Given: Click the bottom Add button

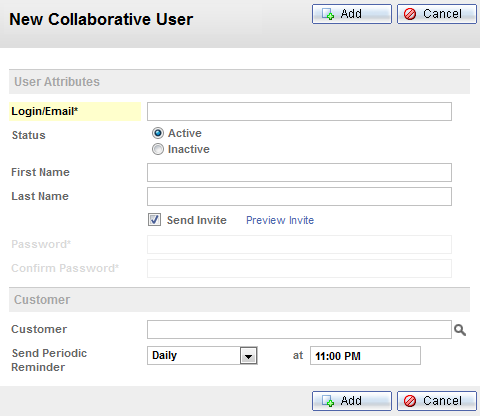Looking at the screenshot, I should tap(352, 401).
